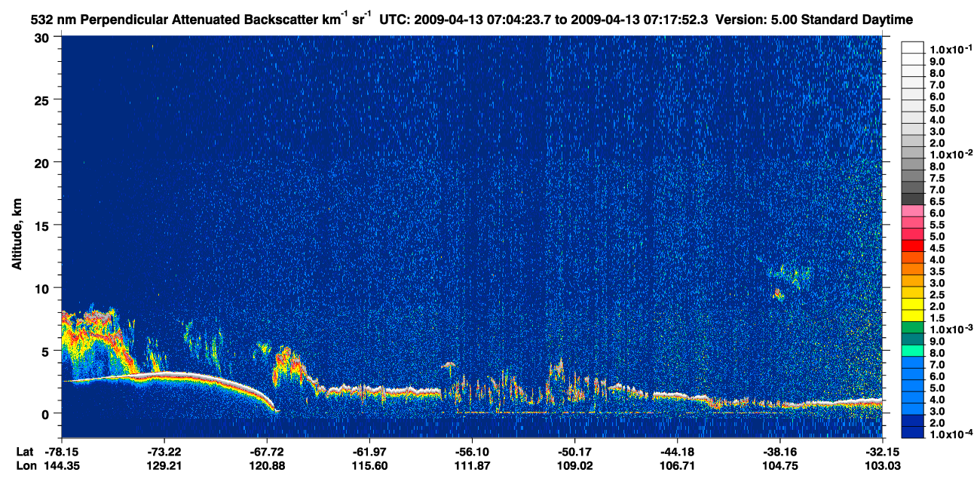
Task: Click the color bar label 4.5
Action: point(938,248)
